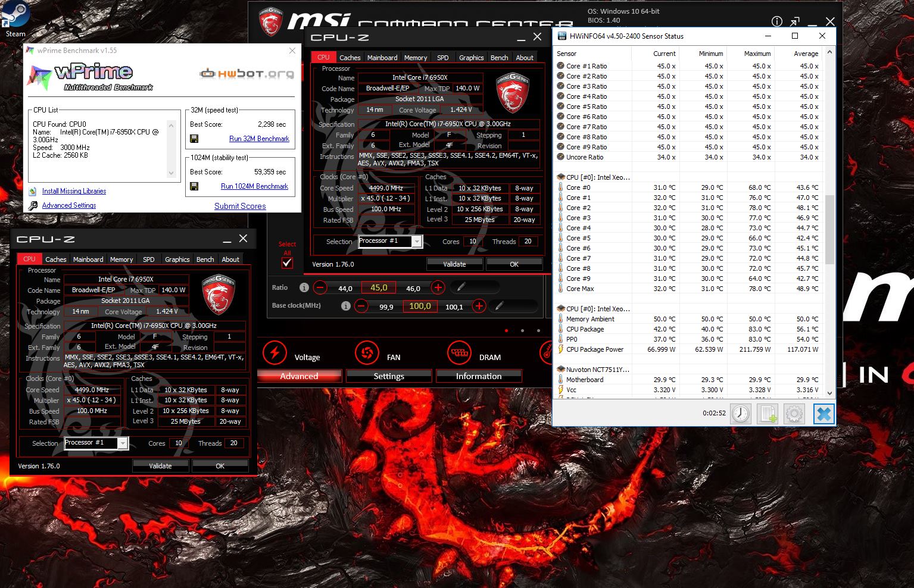This screenshot has width=914, height=588.
Task: Click the Voltage lightning icon in MSI Command Center
Action: tap(274, 352)
